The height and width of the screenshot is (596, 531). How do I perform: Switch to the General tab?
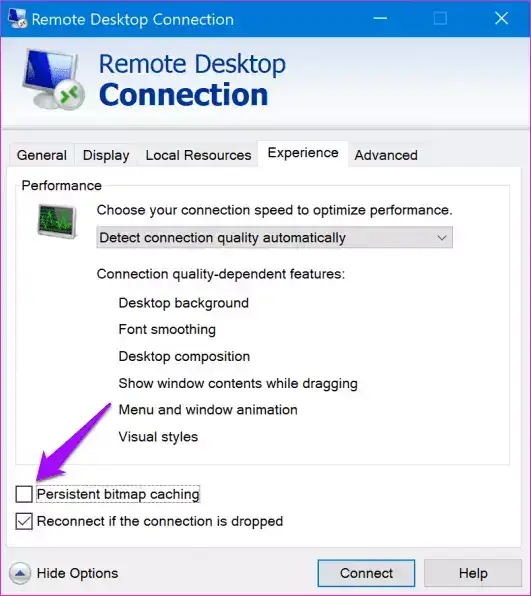click(42, 155)
